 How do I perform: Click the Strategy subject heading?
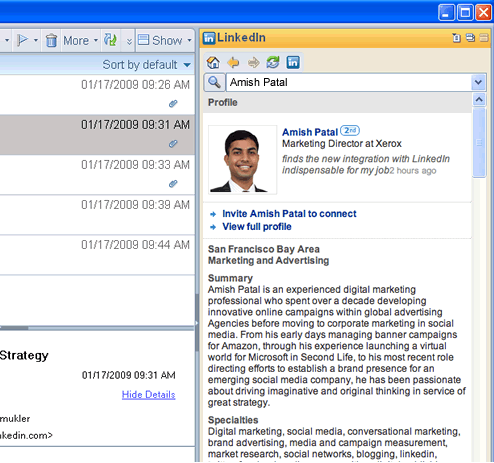[24, 356]
